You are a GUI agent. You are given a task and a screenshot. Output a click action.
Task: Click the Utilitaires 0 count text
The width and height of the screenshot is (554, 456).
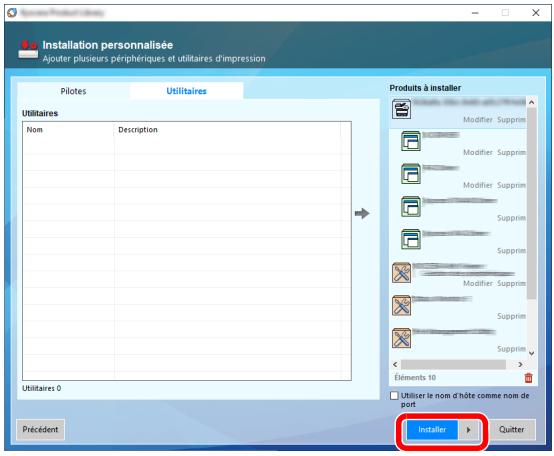point(41,388)
